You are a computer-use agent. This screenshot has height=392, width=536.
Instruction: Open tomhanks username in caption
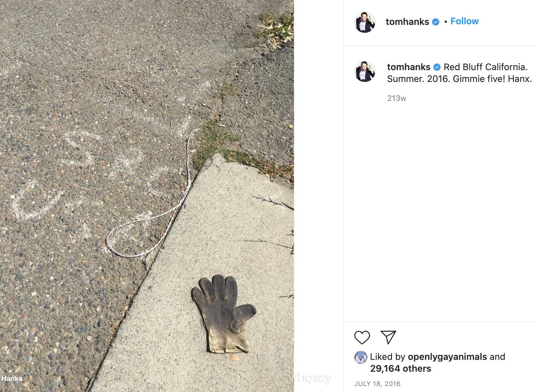[x=409, y=67]
